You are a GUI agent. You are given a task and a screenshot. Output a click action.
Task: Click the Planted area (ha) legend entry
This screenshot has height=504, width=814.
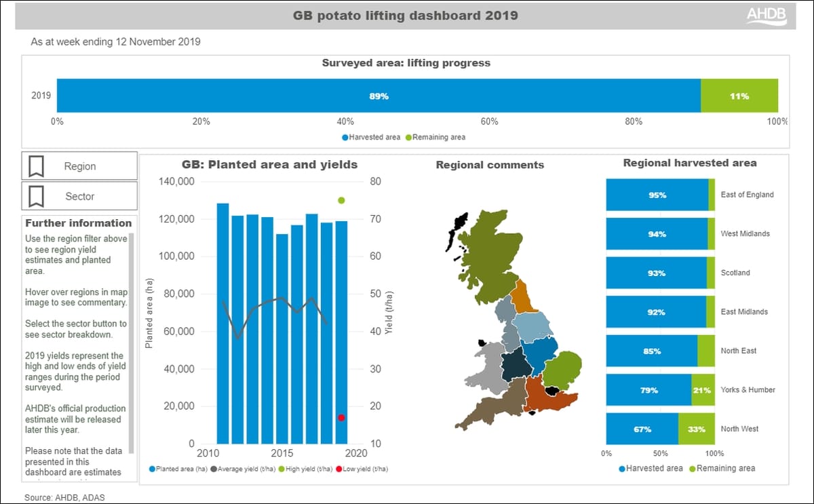tap(178, 469)
